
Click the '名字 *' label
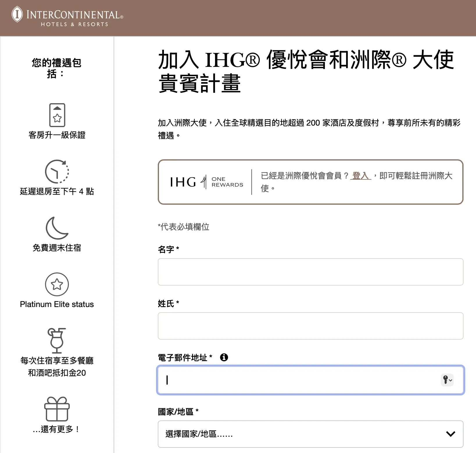(169, 249)
